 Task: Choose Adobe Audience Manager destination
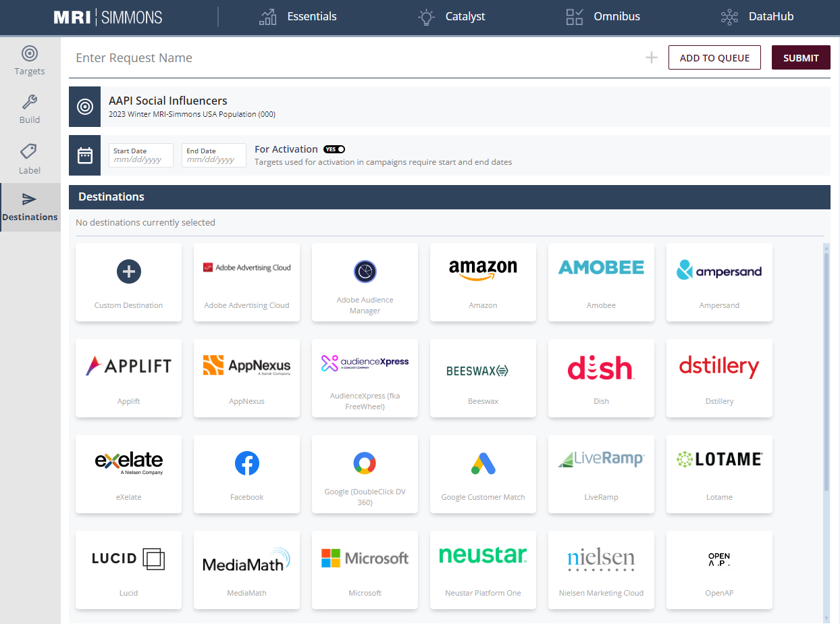365,282
